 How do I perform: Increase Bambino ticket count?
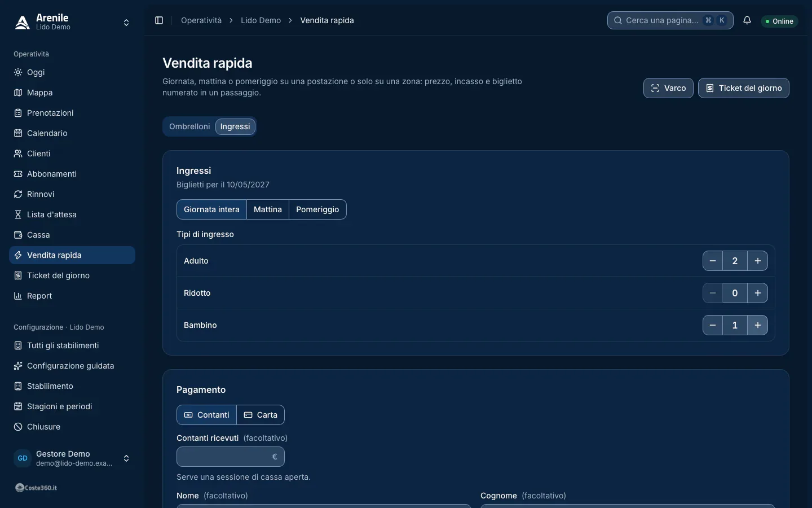(758, 325)
